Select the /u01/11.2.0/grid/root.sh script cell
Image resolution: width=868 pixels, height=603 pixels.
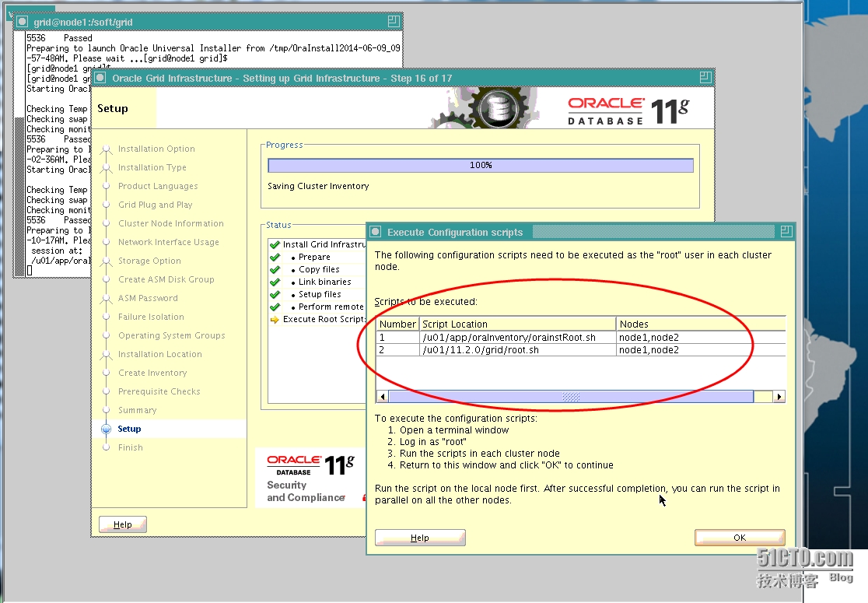click(x=517, y=350)
